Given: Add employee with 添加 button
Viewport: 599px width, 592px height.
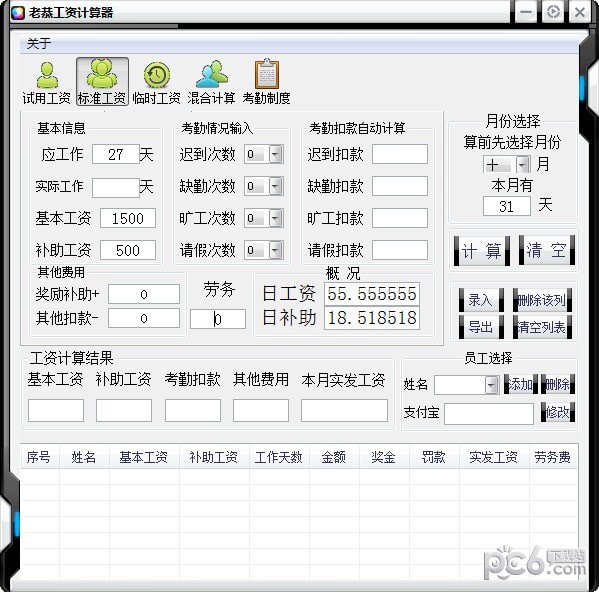Looking at the screenshot, I should click(x=521, y=384).
